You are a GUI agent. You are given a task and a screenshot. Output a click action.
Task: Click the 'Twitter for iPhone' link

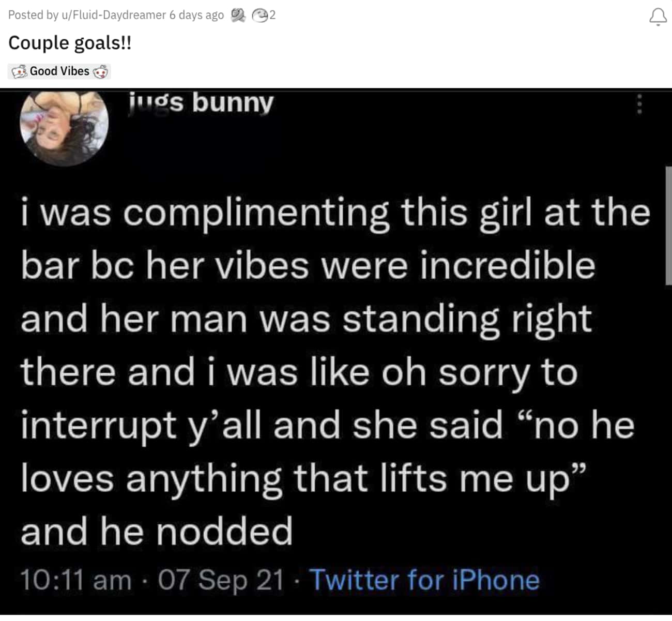point(424,580)
